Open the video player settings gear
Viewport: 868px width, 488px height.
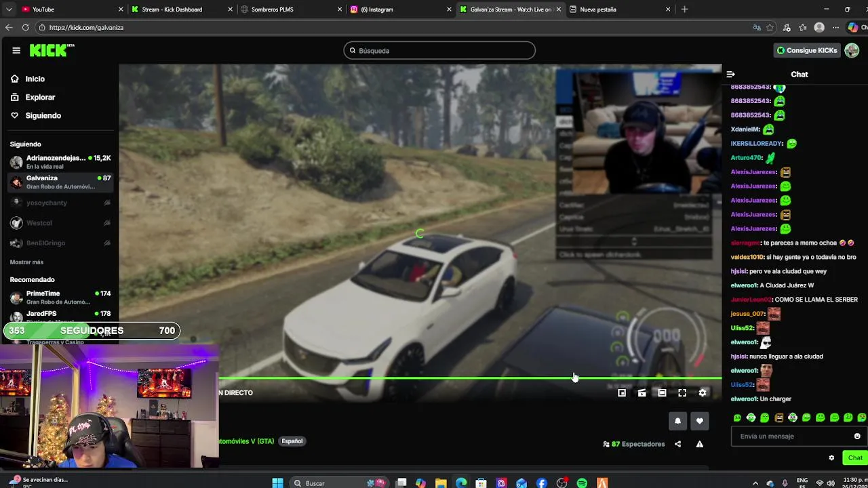pos(703,393)
